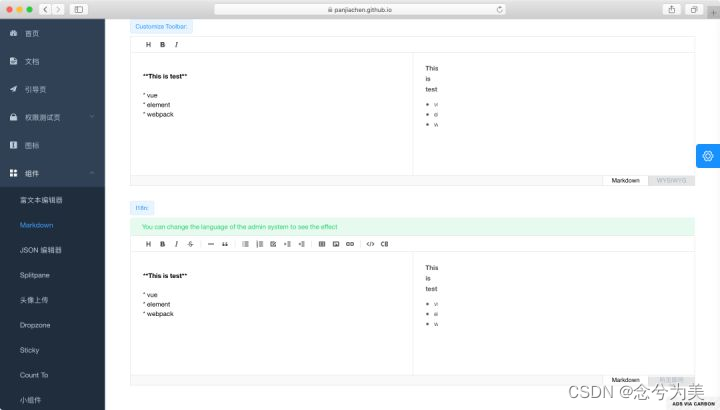This screenshot has width=720, height=410.
Task: Open 文档 in the sidebar
Action: point(52,62)
